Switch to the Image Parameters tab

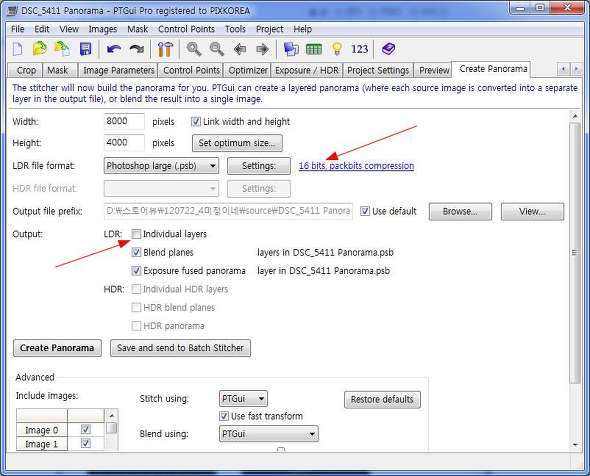click(x=118, y=70)
